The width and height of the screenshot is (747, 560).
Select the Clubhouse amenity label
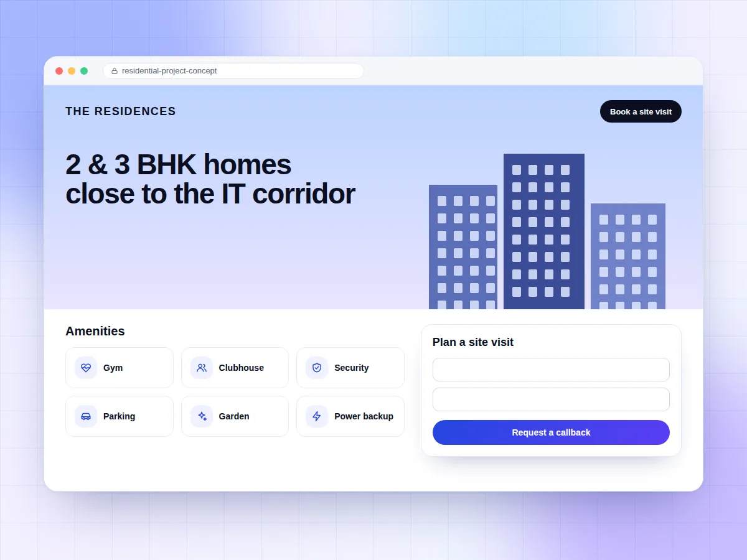[x=242, y=368]
